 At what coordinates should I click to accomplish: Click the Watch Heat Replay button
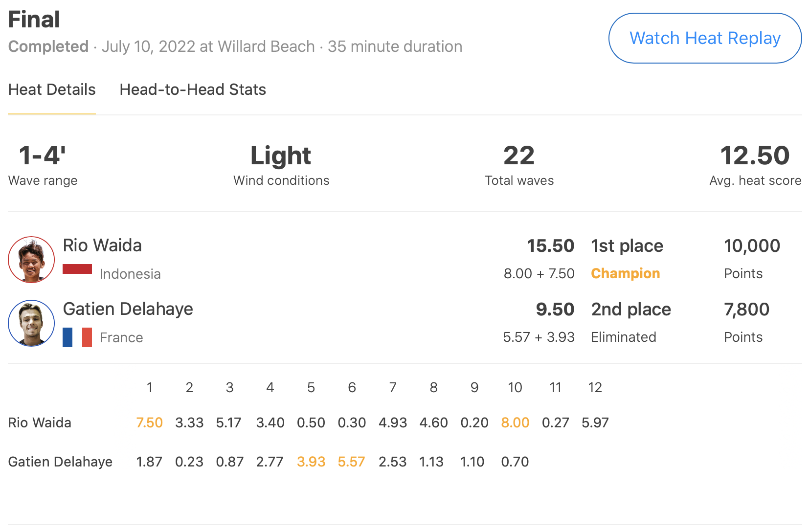tap(704, 38)
